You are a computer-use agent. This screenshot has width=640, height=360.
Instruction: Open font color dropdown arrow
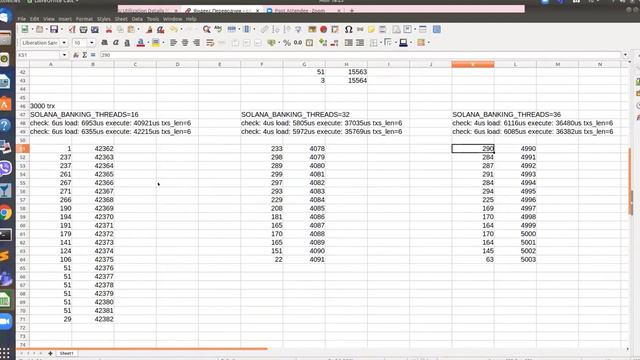pos(148,42)
